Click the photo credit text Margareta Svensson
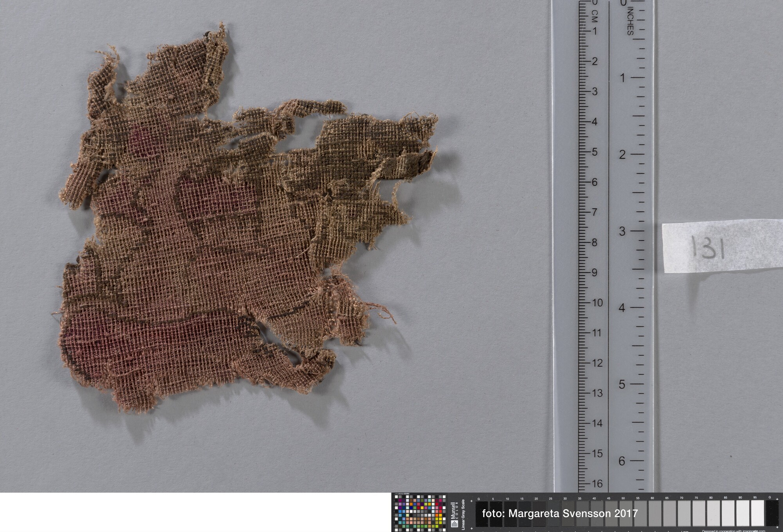783x532 pixels. [x=560, y=514]
